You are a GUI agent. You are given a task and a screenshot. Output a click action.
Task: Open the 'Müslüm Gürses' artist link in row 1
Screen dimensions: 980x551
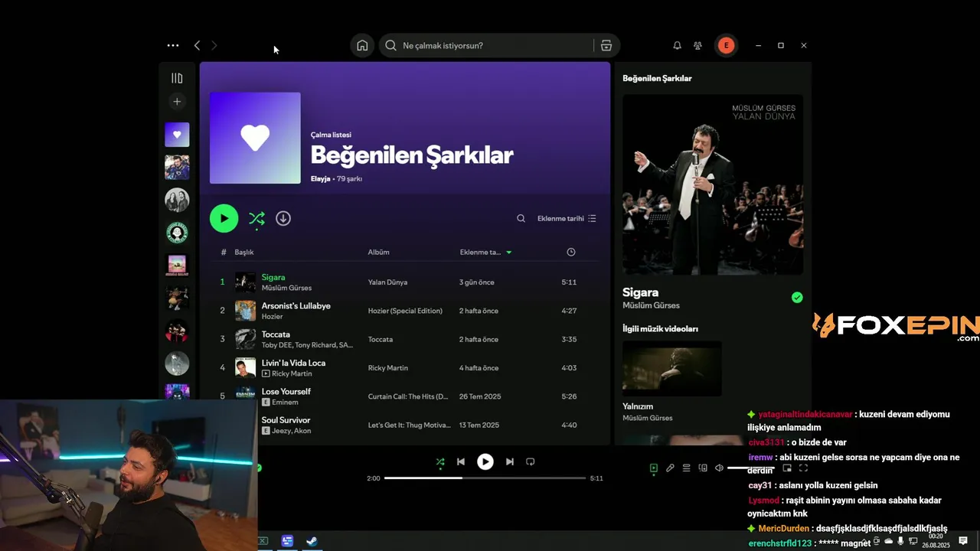point(286,289)
